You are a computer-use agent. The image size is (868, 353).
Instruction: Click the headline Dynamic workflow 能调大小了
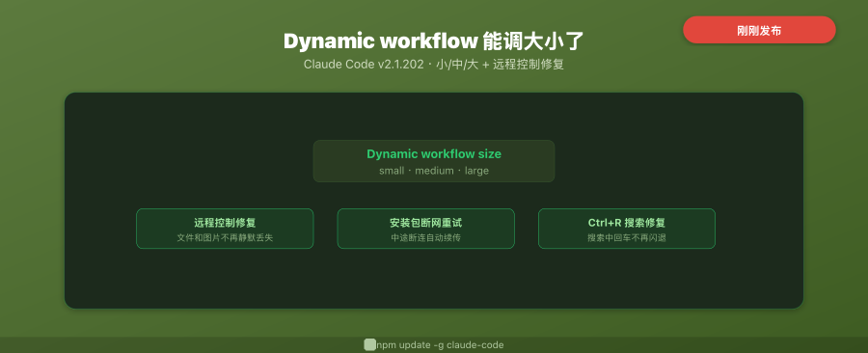[x=433, y=41]
